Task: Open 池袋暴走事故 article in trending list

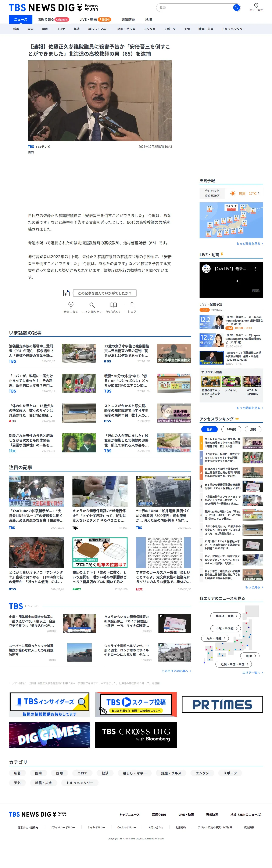Action: click(x=52, y=353)
